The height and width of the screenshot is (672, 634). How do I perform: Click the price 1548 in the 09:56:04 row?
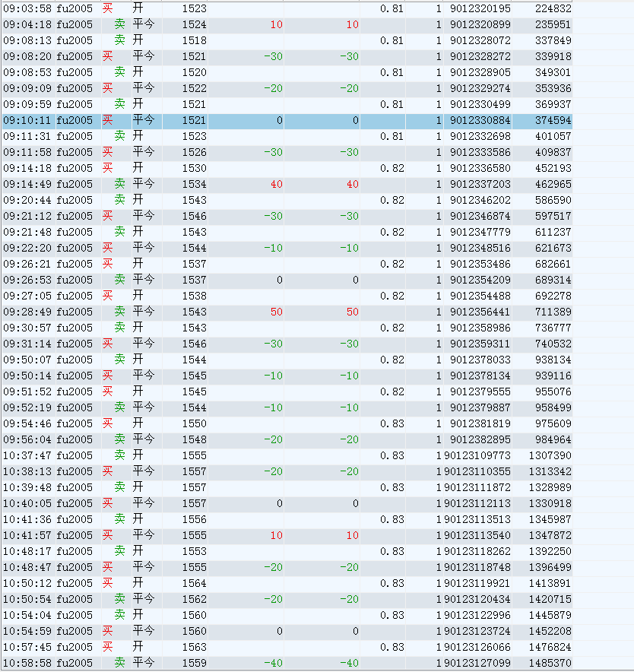pyautogui.click(x=194, y=439)
